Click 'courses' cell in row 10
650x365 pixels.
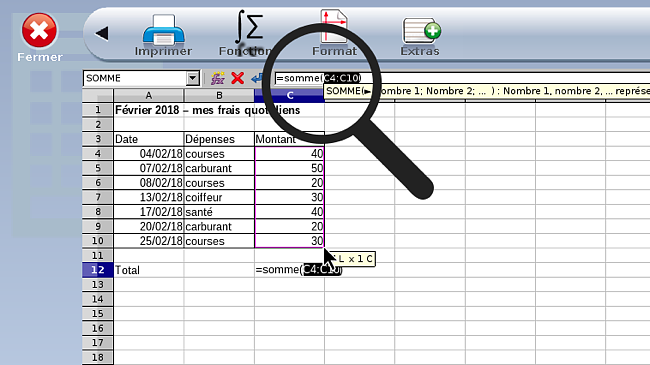click(219, 241)
